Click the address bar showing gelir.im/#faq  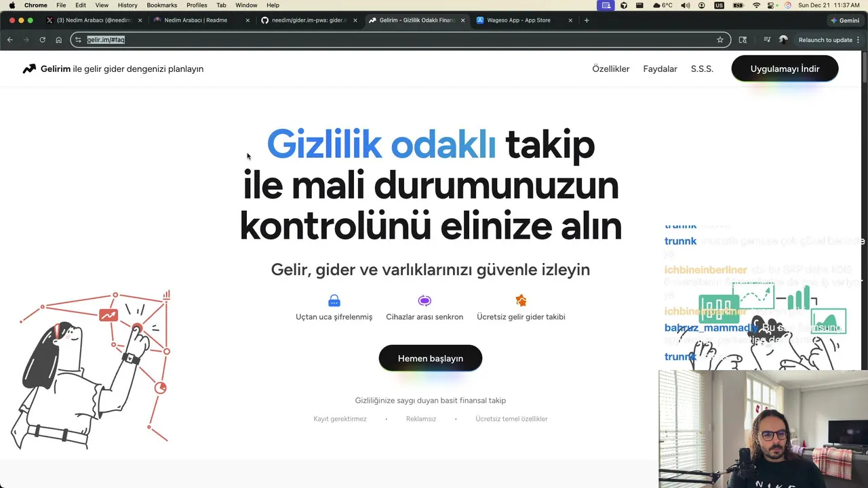point(400,40)
